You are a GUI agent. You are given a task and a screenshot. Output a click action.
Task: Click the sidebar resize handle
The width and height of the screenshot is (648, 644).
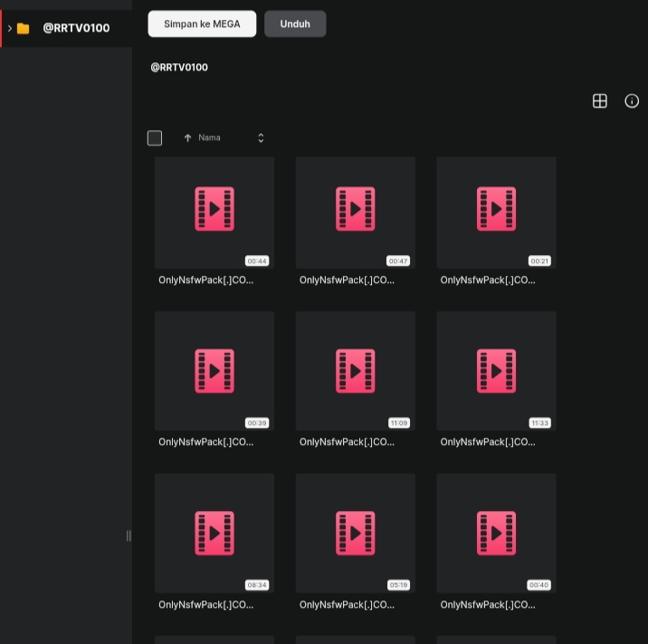click(x=129, y=535)
